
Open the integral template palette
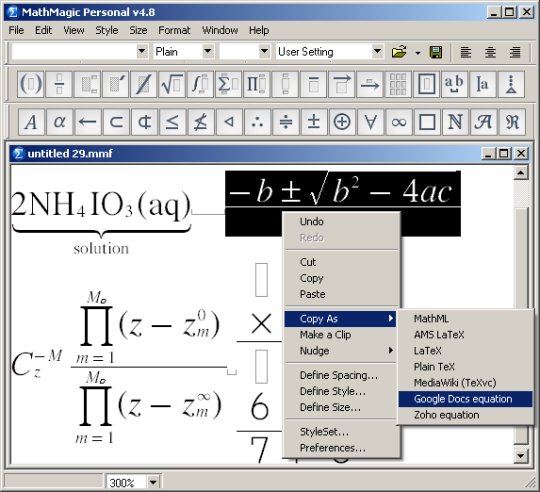click(200, 84)
